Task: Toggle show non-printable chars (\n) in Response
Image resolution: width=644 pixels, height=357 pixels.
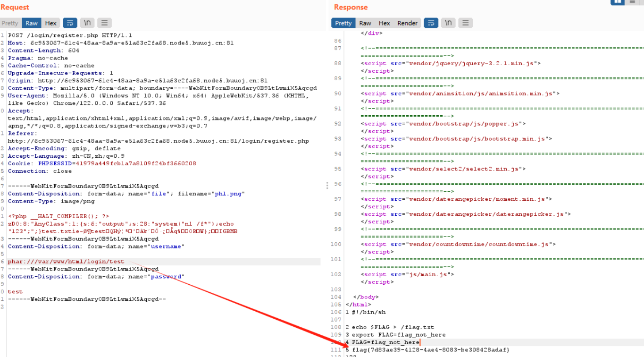Action: pos(448,23)
